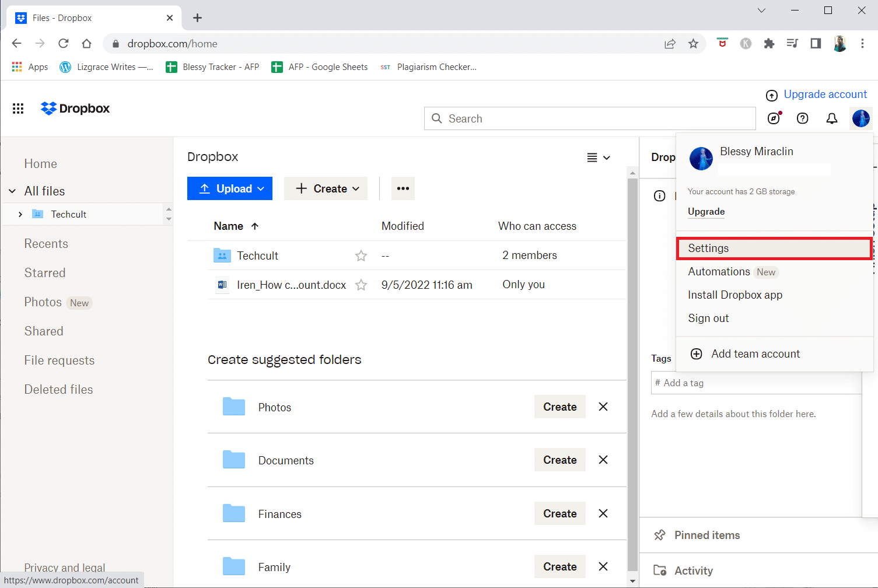Open File requests in sidebar
The height and width of the screenshot is (588, 878).
click(60, 360)
